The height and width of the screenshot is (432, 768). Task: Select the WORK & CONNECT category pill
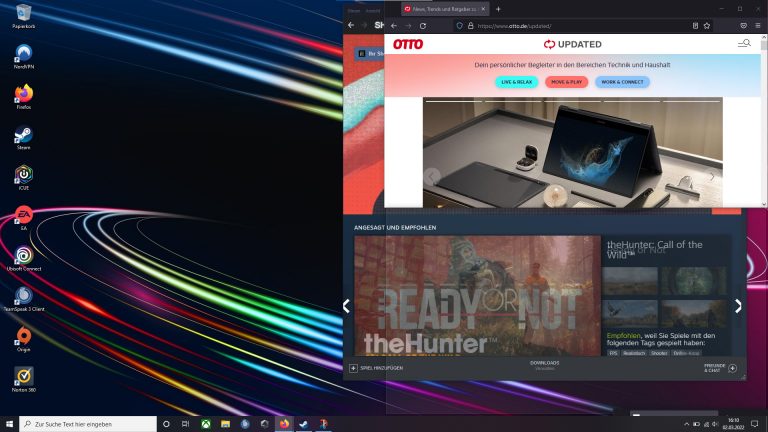[622, 82]
